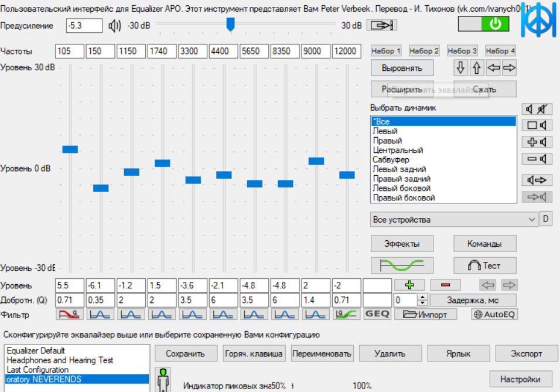The height and width of the screenshot is (392, 560).
Task: Click the person figure icon near peak meter
Action: [163, 380]
